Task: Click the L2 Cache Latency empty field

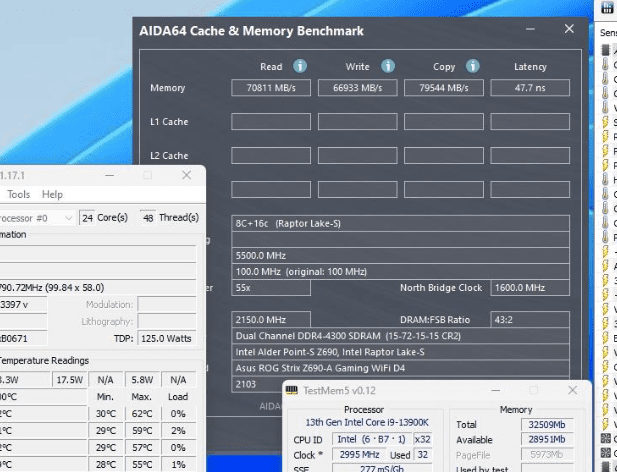Action: 530,155
